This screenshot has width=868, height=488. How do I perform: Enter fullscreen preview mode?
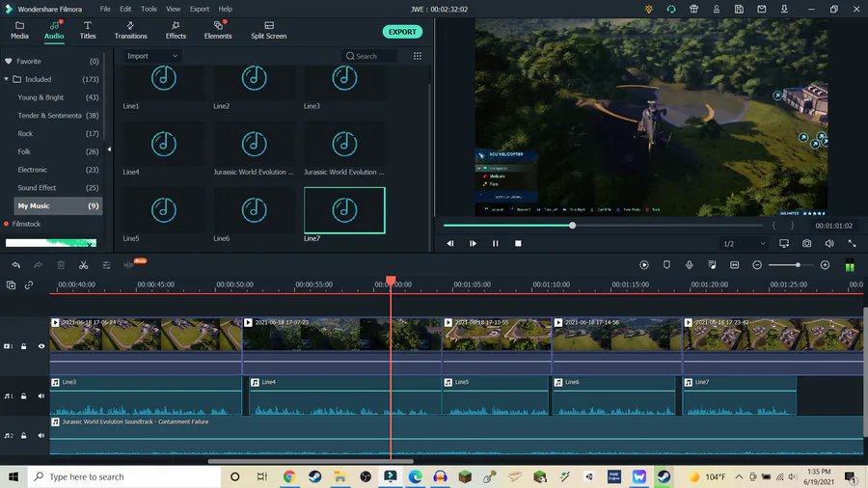(x=852, y=243)
